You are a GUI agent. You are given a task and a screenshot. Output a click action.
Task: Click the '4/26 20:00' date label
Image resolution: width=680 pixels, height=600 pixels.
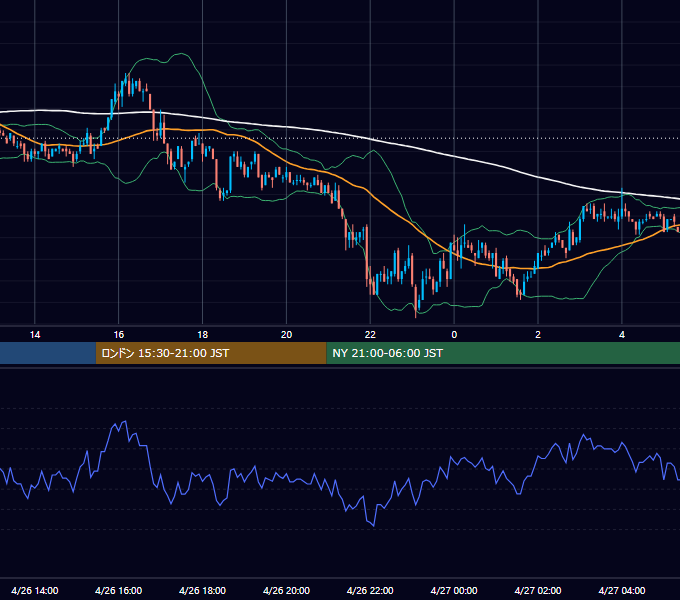click(x=286, y=590)
